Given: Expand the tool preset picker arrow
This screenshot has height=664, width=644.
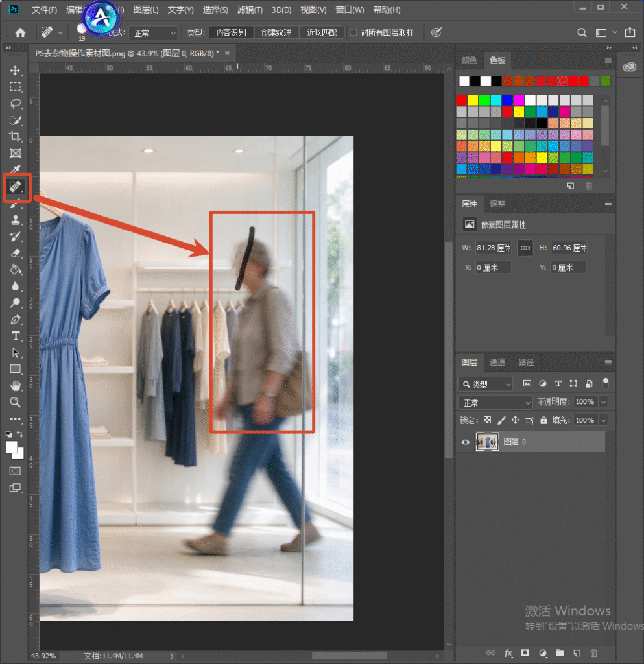Looking at the screenshot, I should click(x=60, y=32).
